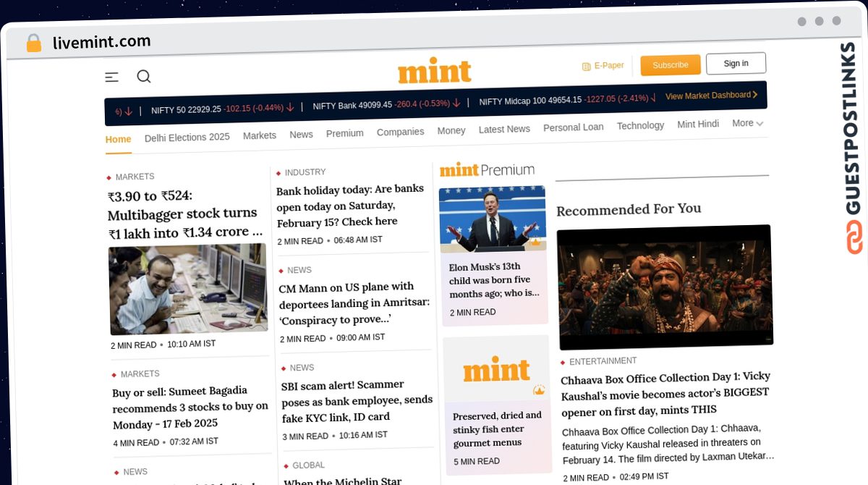Image resolution: width=868 pixels, height=485 pixels.
Task: Go to Latest News tab
Action: (x=504, y=129)
